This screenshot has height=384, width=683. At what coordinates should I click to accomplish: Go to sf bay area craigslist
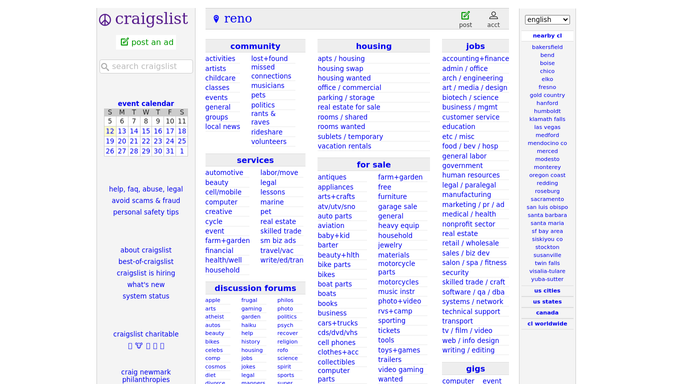[547, 231]
